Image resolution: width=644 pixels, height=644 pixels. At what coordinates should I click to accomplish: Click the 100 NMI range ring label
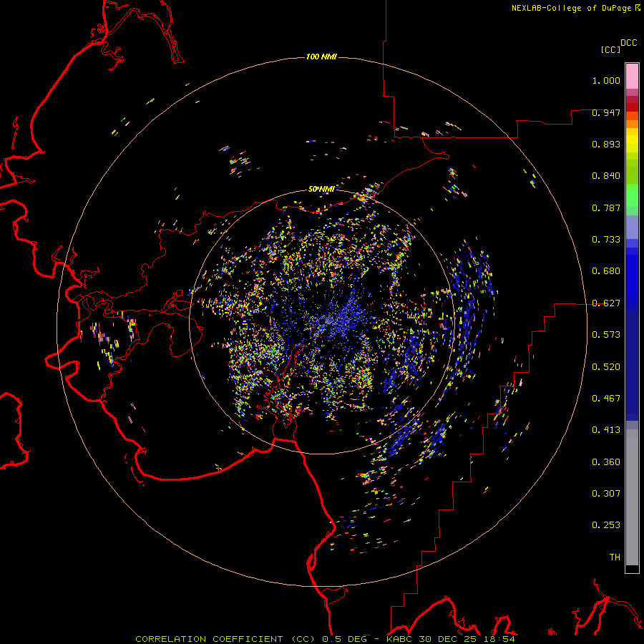coord(321,57)
